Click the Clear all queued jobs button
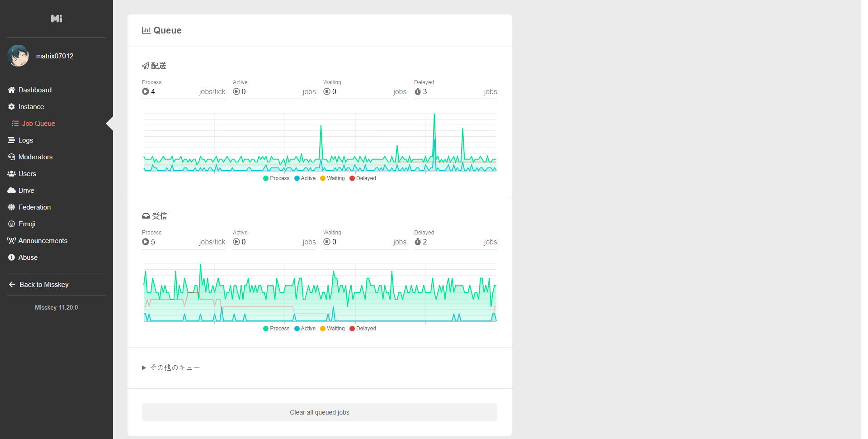This screenshot has height=439, width=868. pyautogui.click(x=320, y=412)
